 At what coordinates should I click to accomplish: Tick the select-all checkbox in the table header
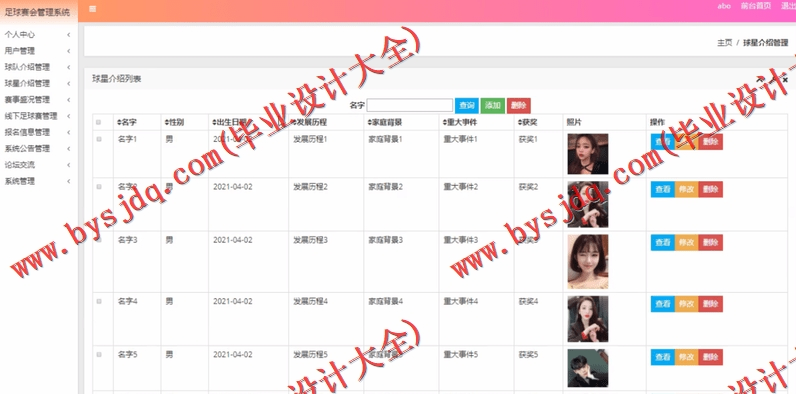pyautogui.click(x=98, y=122)
